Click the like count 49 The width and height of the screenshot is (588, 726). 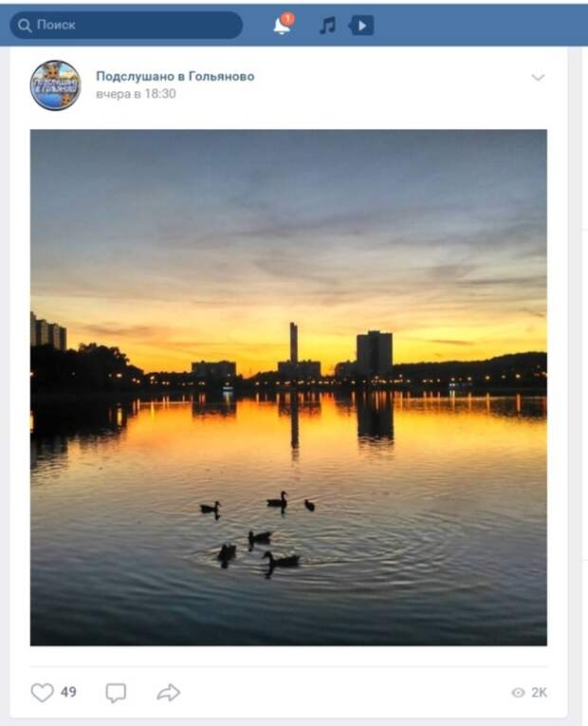[x=68, y=692]
